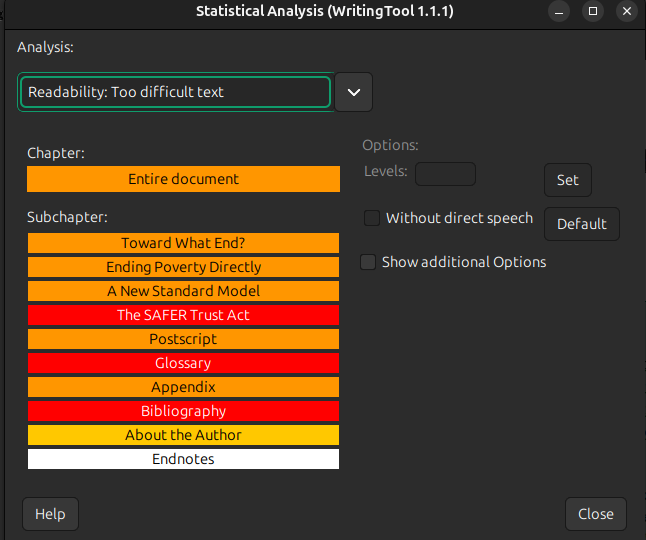Select the Appendix subchapter bar
Image resolution: width=646 pixels, height=540 pixels.
click(183, 387)
